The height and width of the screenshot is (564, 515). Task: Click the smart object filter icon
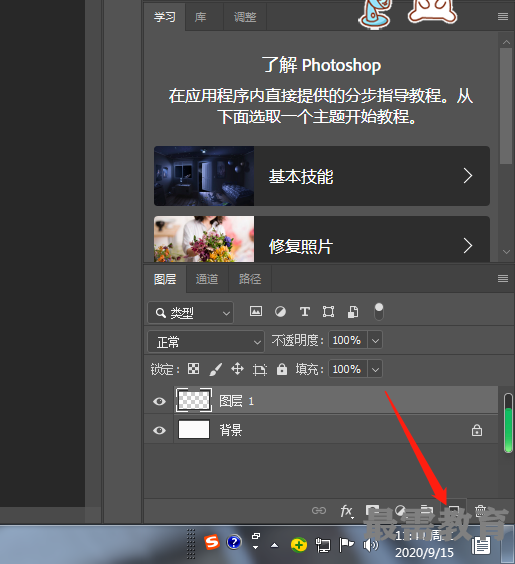click(x=353, y=312)
